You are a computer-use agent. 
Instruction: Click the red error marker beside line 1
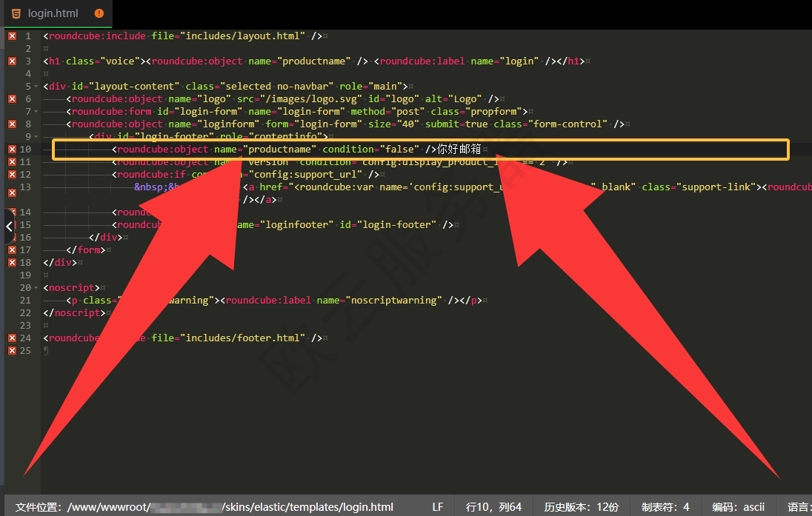pyautogui.click(x=11, y=36)
